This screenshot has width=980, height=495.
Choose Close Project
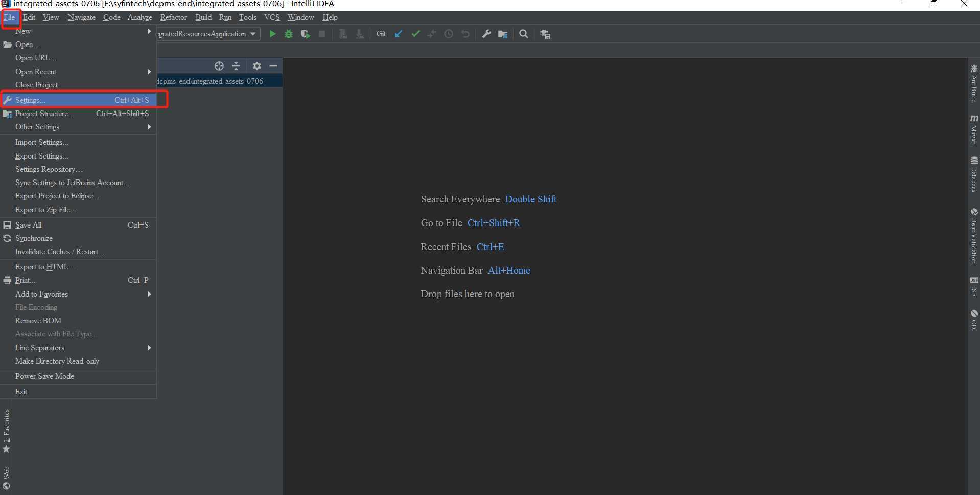coord(78,85)
